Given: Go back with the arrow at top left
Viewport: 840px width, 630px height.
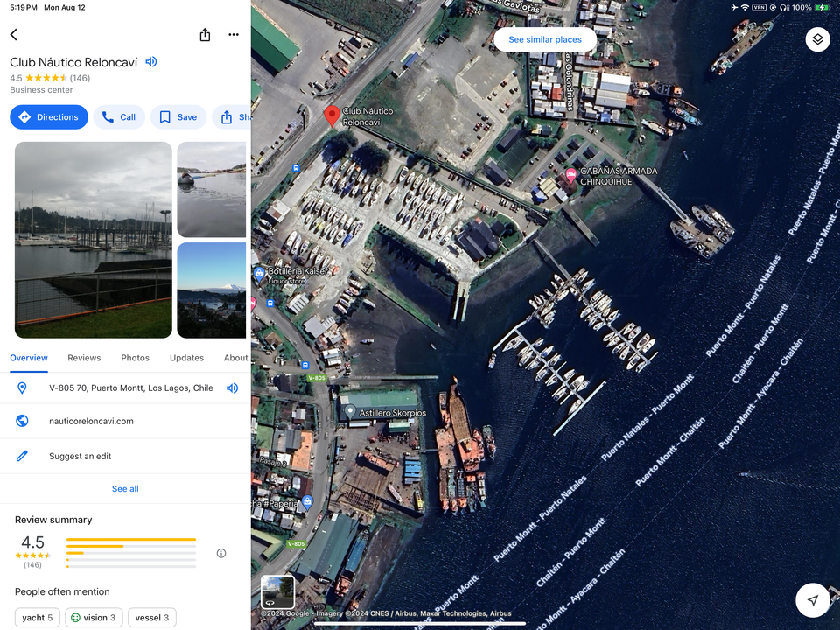Looking at the screenshot, I should (x=13, y=35).
